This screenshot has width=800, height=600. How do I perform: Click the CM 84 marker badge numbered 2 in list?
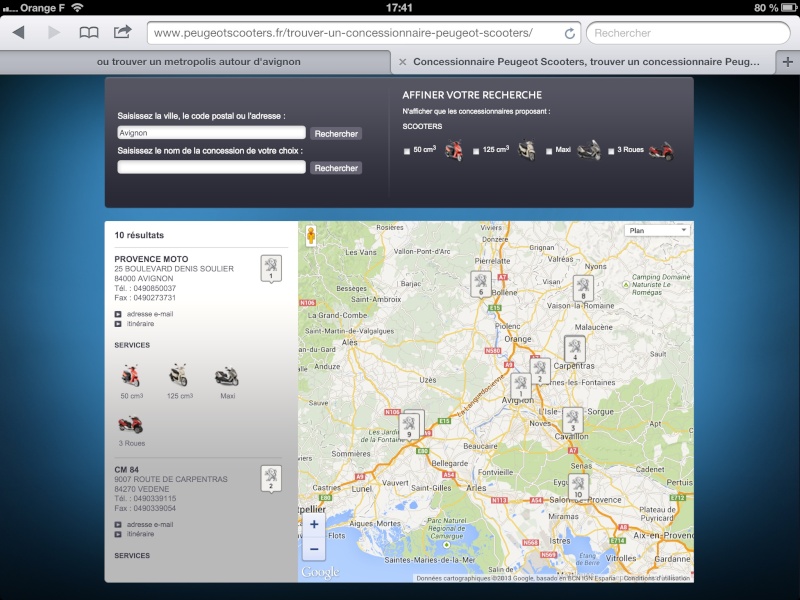point(271,479)
